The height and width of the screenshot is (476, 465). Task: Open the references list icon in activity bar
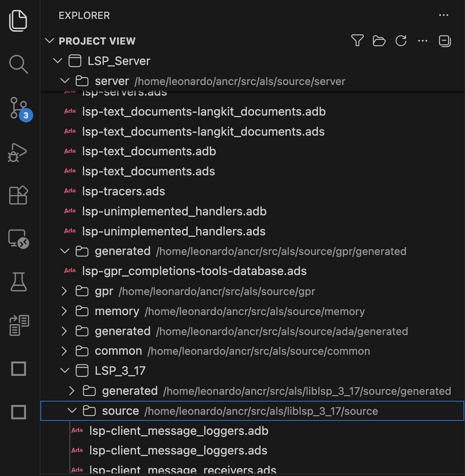pyautogui.click(x=19, y=325)
